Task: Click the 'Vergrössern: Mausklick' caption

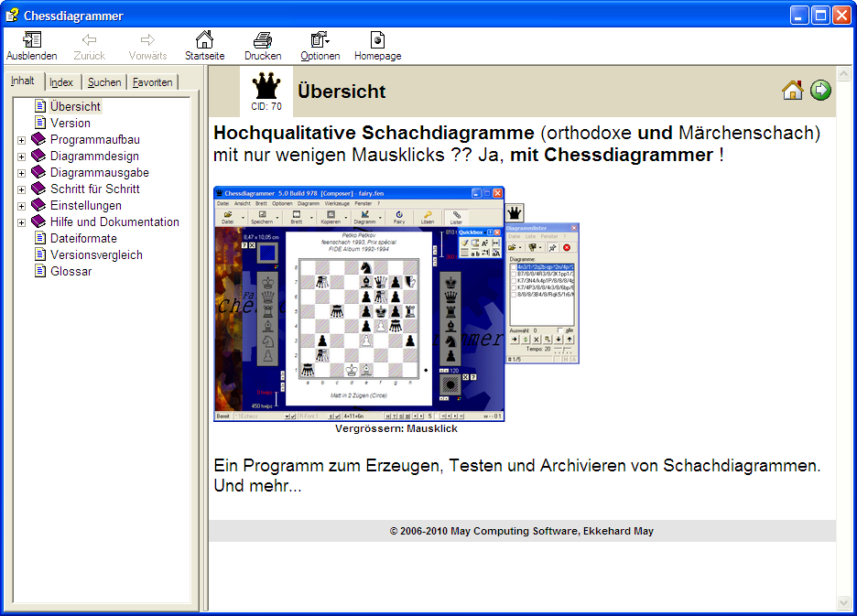Action: [396, 428]
